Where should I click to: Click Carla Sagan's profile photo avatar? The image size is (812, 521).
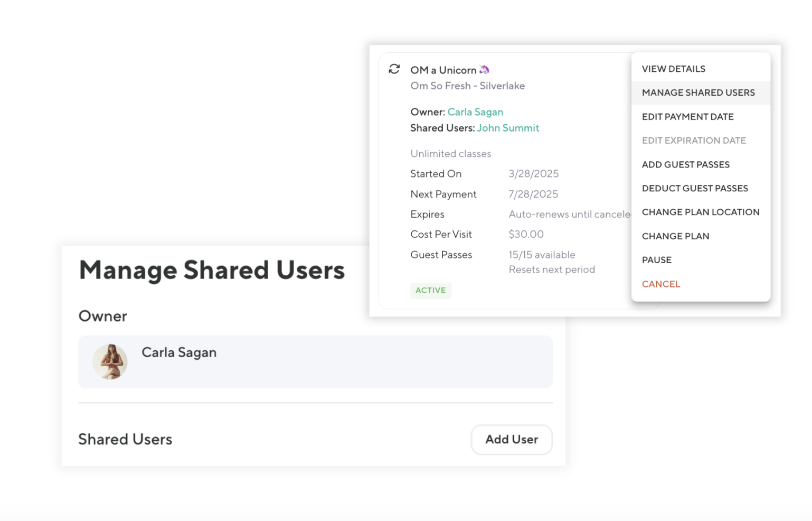pos(110,362)
